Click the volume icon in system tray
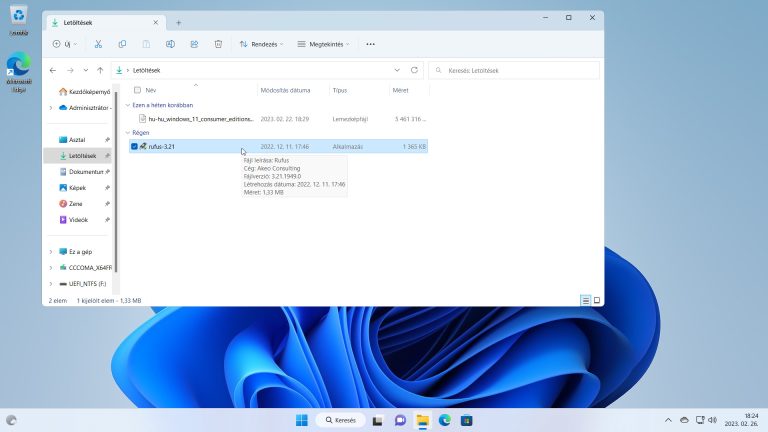The width and height of the screenshot is (768, 432). tap(713, 420)
